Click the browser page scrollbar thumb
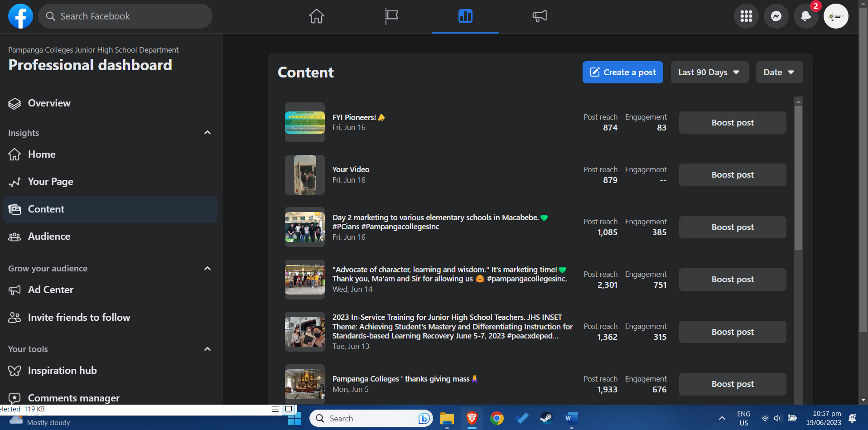 coord(863,170)
